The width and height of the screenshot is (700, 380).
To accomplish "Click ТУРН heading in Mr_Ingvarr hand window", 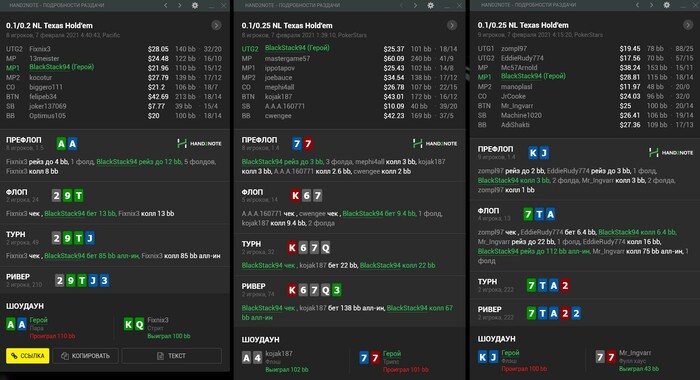I will (x=487, y=282).
